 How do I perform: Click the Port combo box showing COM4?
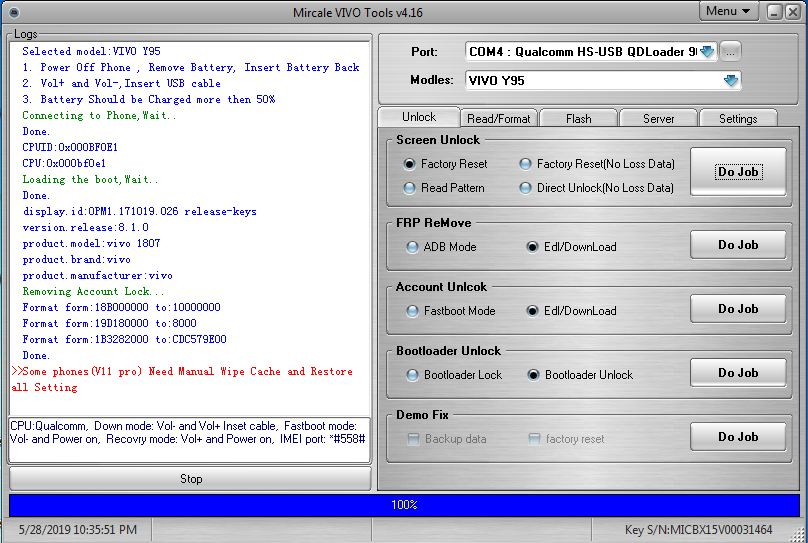coord(590,52)
